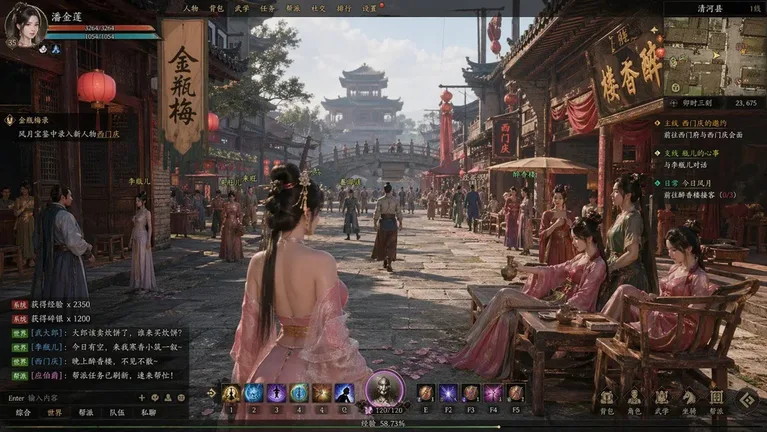The width and height of the screenshot is (767, 432).
Task: Click the rightmost round chat bar icon
Action: point(181,398)
